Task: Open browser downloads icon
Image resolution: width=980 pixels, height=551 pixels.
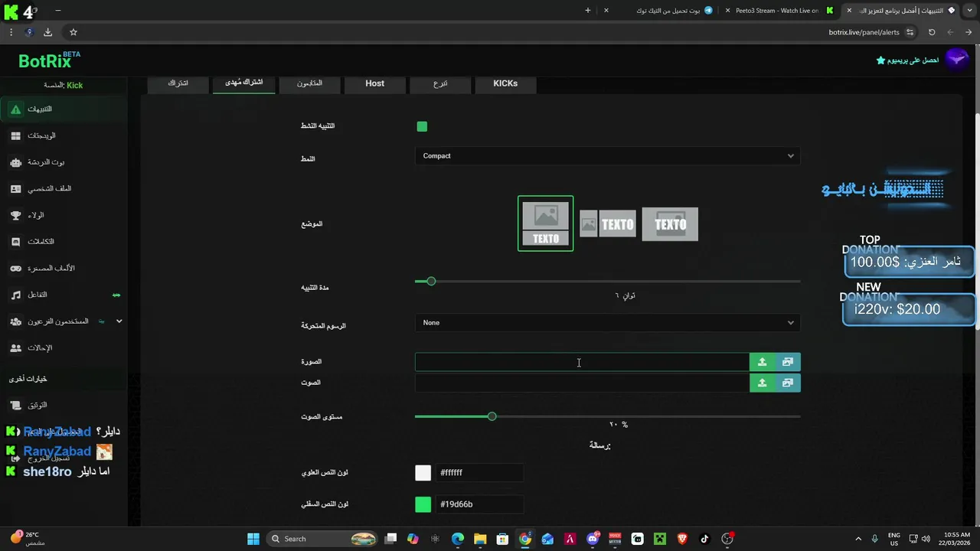Action: click(x=47, y=32)
